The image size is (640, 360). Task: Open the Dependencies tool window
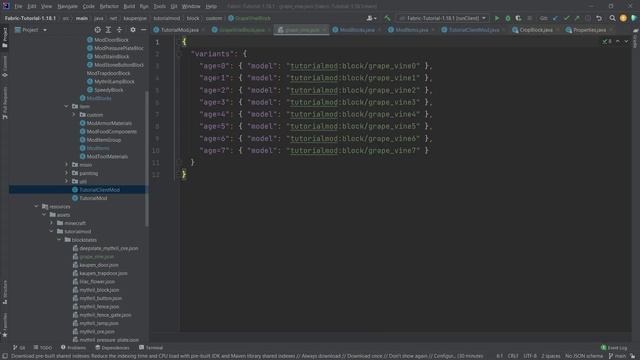112,348
